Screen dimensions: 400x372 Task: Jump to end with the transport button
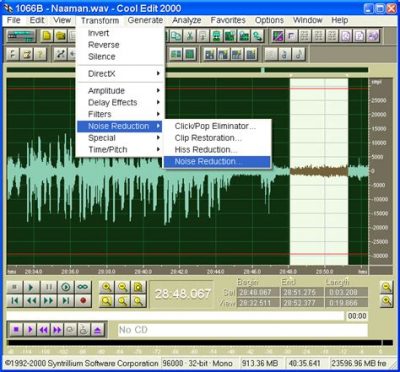click(66, 301)
